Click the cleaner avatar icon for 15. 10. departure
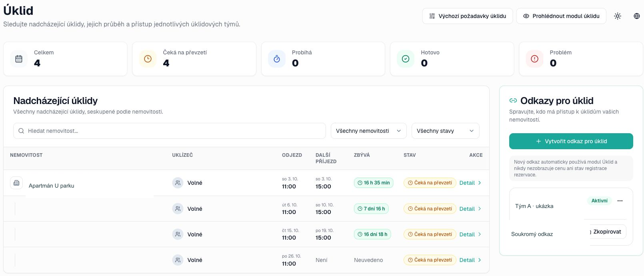The image size is (644, 276). [x=178, y=234]
